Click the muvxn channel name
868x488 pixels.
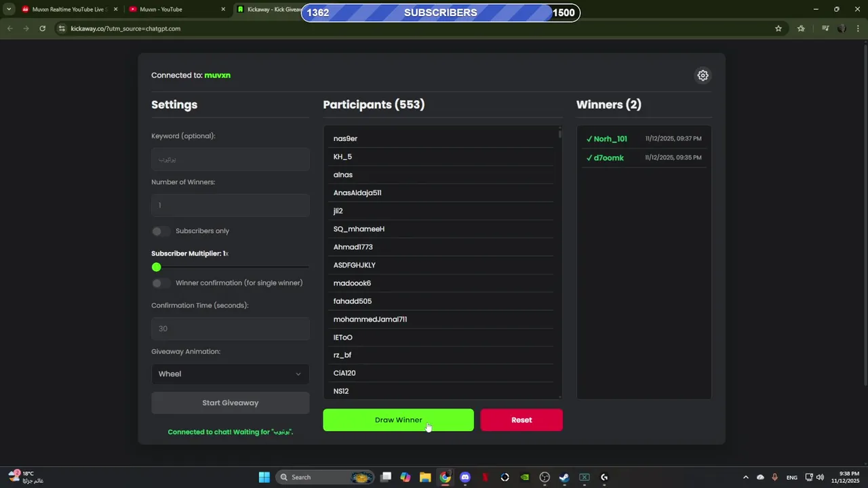click(218, 75)
